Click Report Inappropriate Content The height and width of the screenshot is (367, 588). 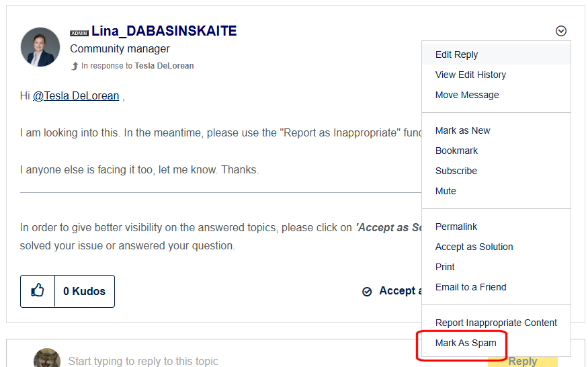click(x=496, y=323)
